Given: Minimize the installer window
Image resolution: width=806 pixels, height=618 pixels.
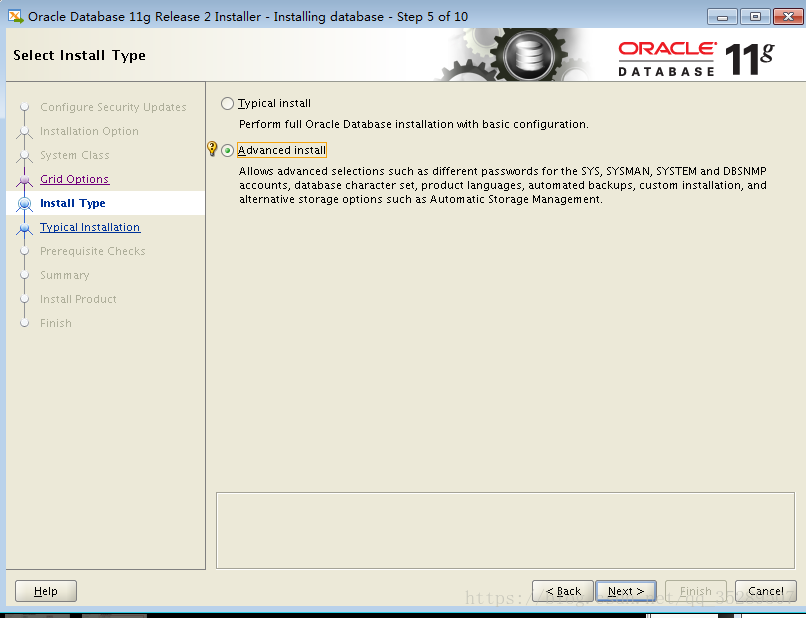Looking at the screenshot, I should tap(722, 17).
